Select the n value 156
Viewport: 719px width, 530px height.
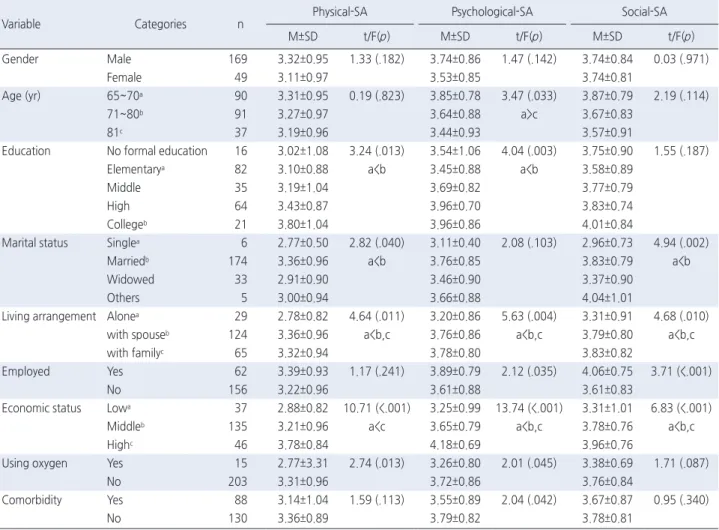[238, 390]
